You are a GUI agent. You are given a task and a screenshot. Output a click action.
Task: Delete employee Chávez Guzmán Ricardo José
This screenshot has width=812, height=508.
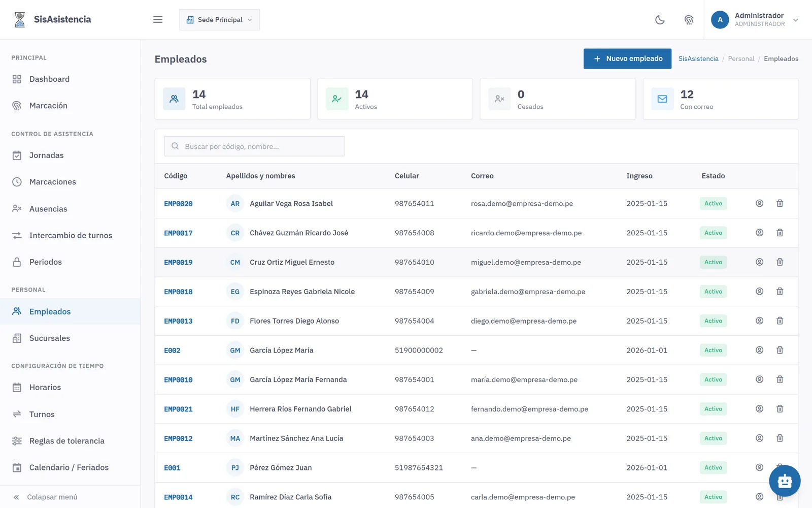click(x=780, y=233)
